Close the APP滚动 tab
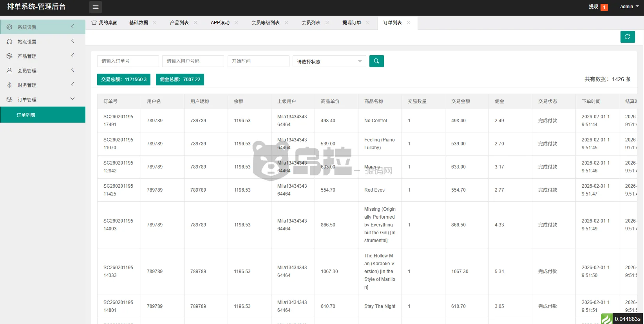 click(236, 23)
